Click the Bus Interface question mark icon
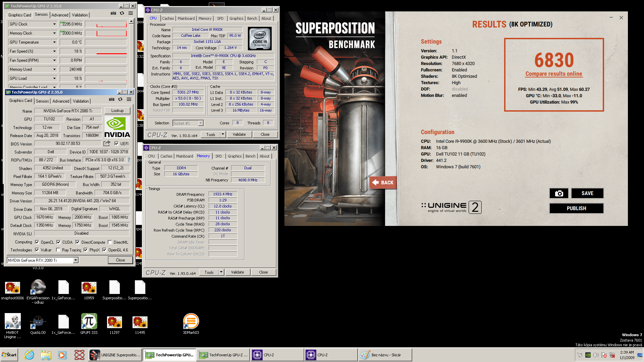 pos(129,160)
